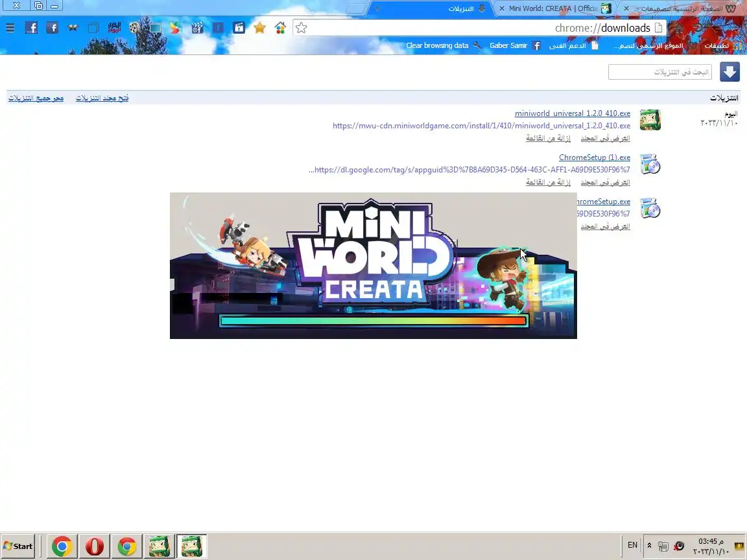Image resolution: width=747 pixels, height=560 pixels.
Task: Click محو جميع التنزيلات clear all link
Action: pyautogui.click(x=36, y=98)
